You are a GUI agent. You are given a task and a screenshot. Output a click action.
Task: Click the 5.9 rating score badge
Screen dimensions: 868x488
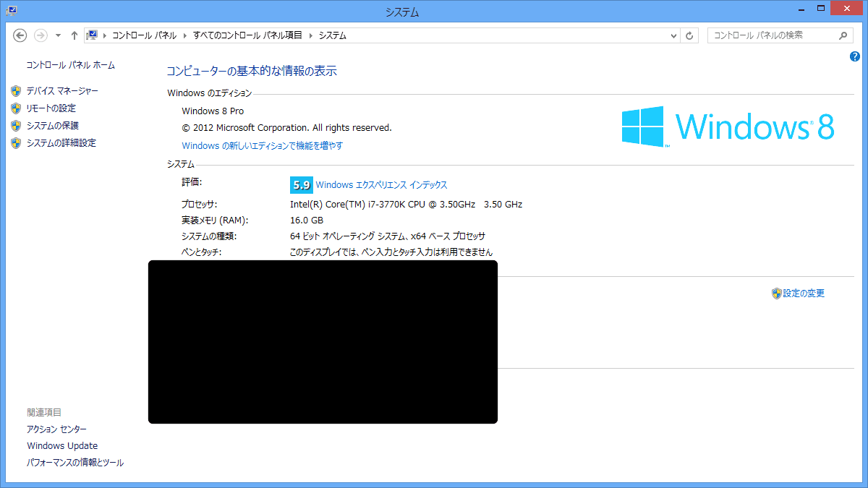301,184
